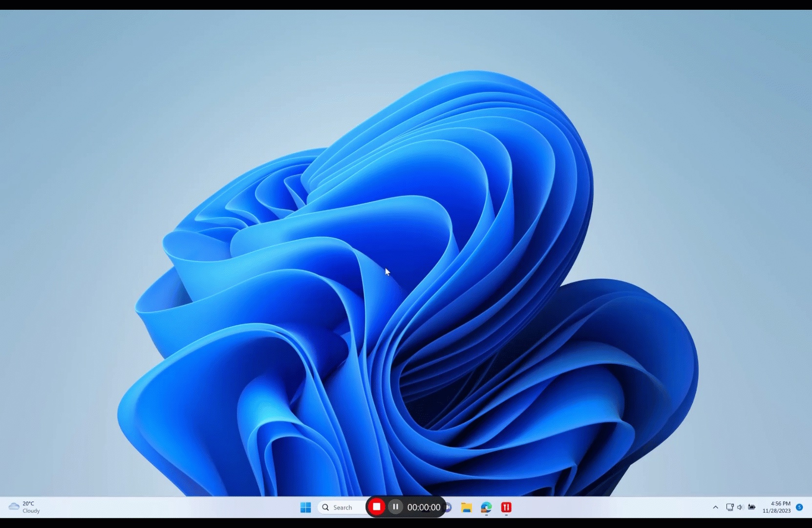The image size is (812, 528).
Task: Click the 11/28/2023 date text
Action: pos(776,511)
